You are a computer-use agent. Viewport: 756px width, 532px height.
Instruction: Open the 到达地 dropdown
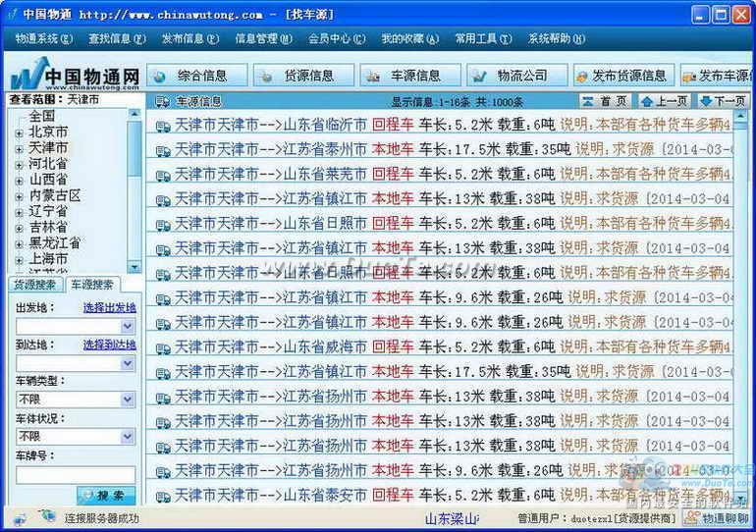click(128, 363)
